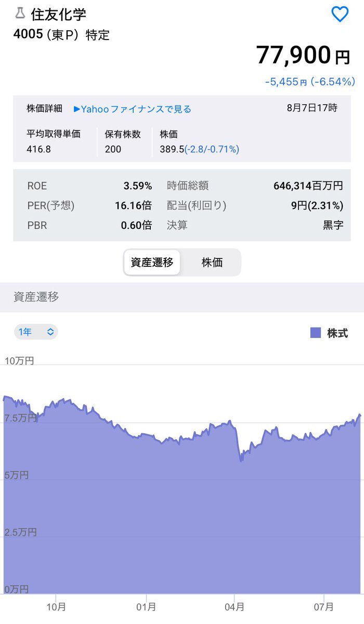Click the 07月 axis label
The height and width of the screenshot is (624, 364).
pyautogui.click(x=324, y=606)
